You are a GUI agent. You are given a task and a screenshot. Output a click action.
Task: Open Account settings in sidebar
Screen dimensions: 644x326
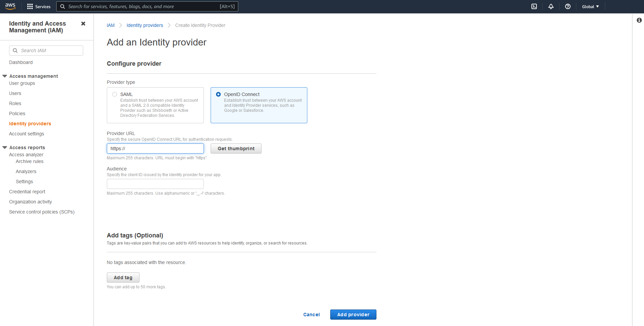coord(27,134)
